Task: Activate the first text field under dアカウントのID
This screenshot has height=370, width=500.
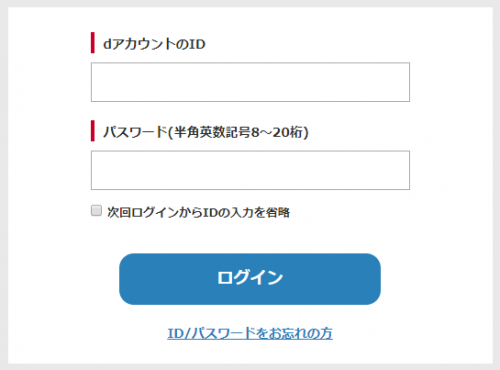Action: (250, 82)
